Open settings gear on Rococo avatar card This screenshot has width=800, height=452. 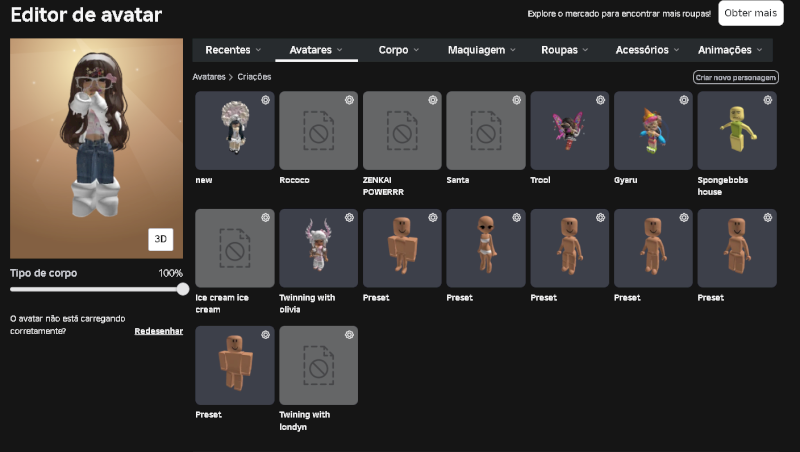pyautogui.click(x=349, y=100)
